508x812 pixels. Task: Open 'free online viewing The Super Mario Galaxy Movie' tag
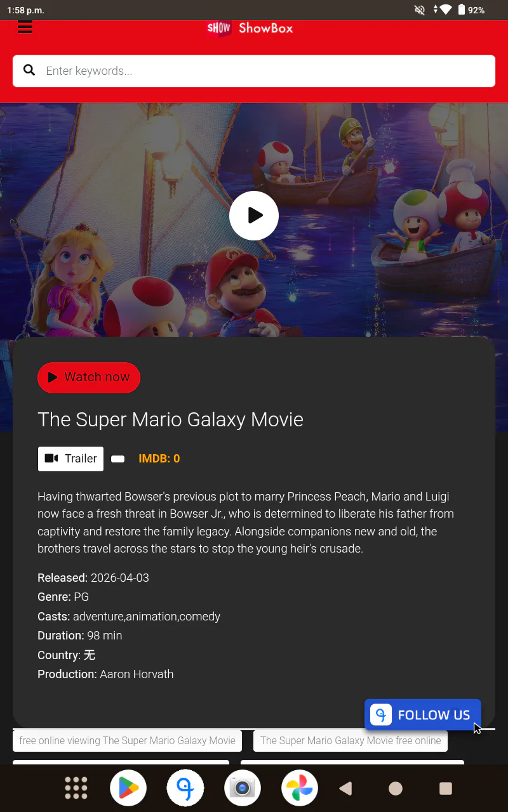point(128,740)
